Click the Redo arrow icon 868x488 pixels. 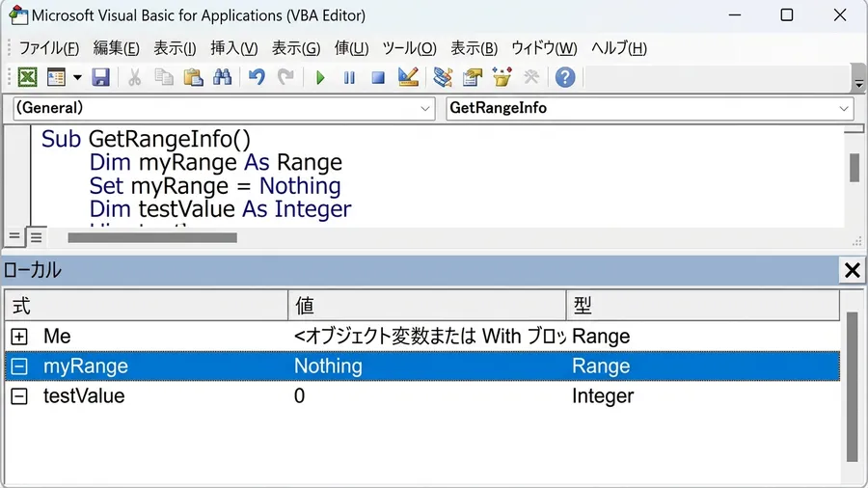285,77
